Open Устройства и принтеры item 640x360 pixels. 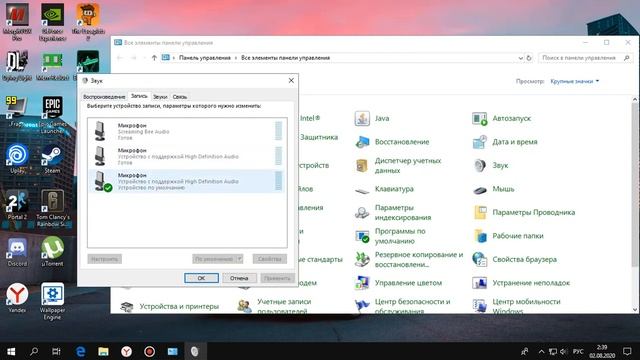(169, 306)
